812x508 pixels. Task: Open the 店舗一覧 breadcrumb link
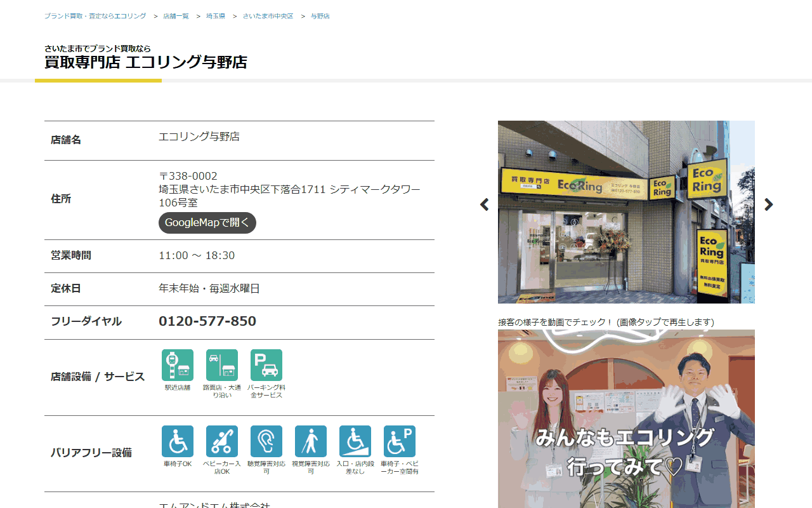(x=176, y=16)
